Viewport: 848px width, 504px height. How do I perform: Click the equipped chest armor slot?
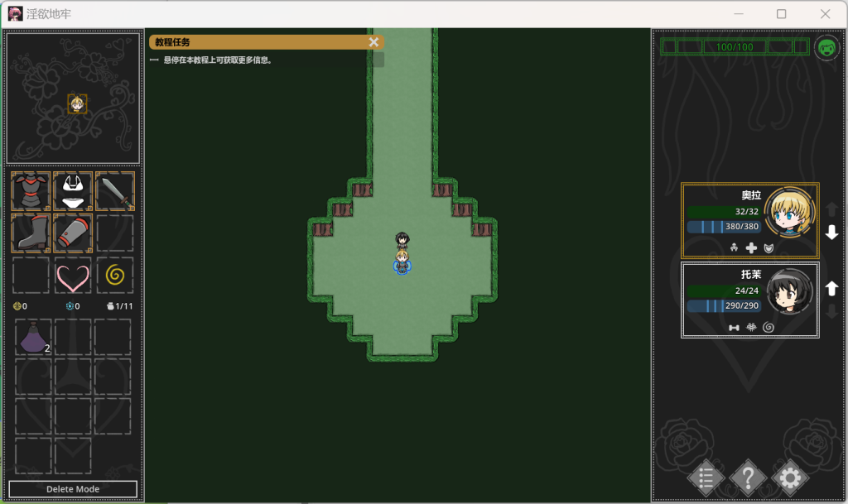pos(31,191)
